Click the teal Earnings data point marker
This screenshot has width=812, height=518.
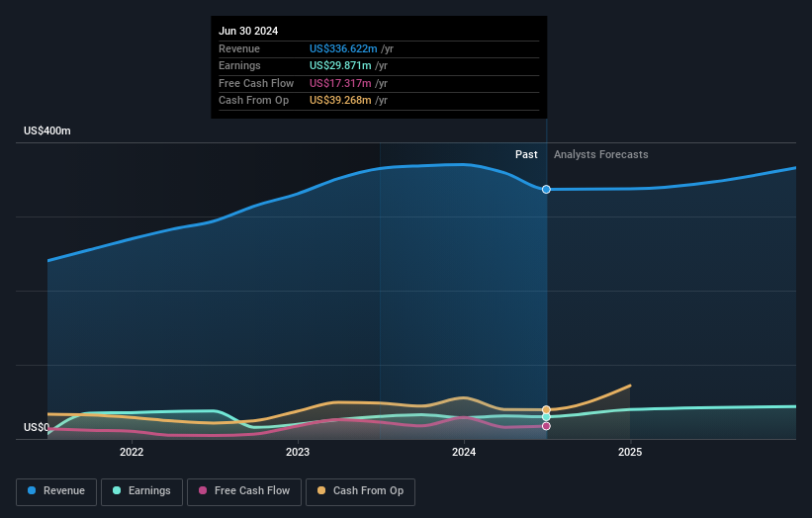(x=546, y=417)
